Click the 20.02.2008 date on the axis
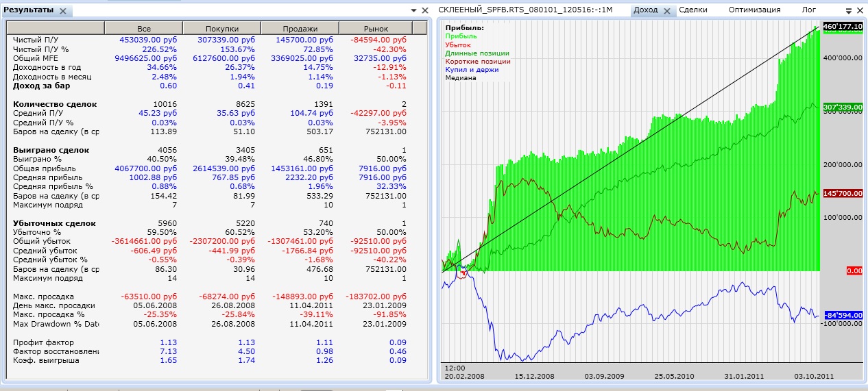This screenshot has width=868, height=391. tap(463, 376)
